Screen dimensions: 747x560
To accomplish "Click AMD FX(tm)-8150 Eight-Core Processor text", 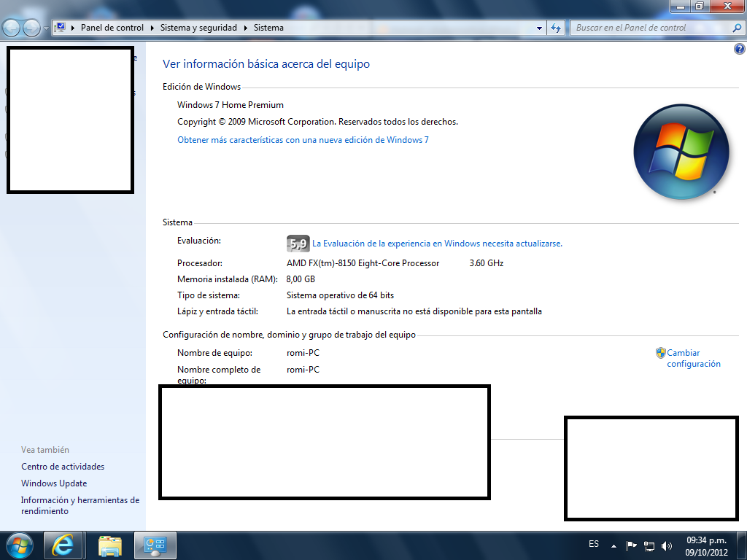I will (363, 262).
